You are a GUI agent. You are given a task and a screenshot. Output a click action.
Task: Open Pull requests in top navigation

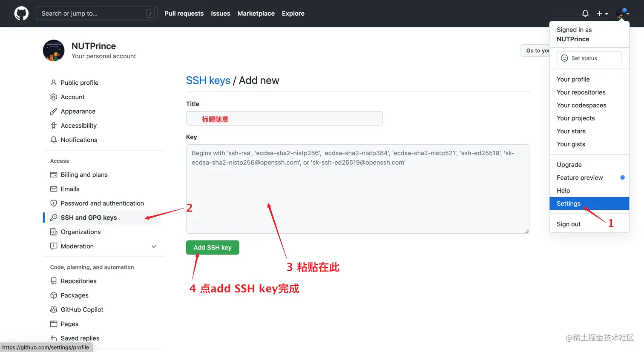[x=184, y=14]
